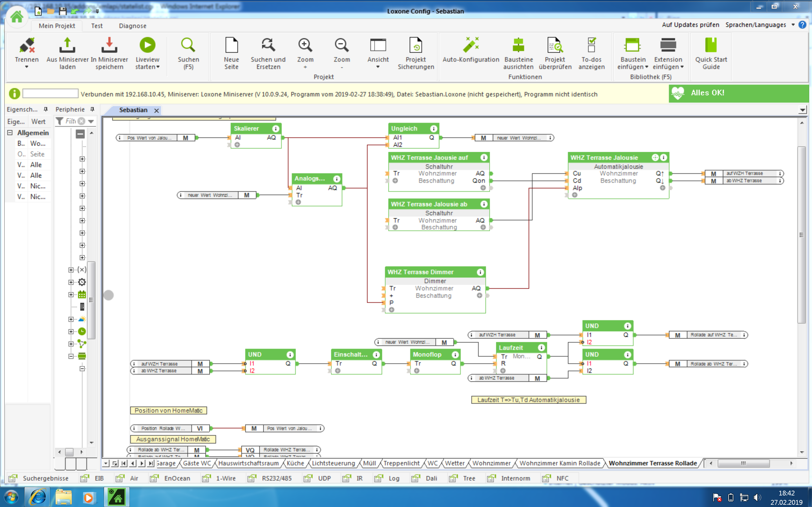The width and height of the screenshot is (812, 507).
Task: Collapse the Allgemein properties group
Action: [10, 133]
